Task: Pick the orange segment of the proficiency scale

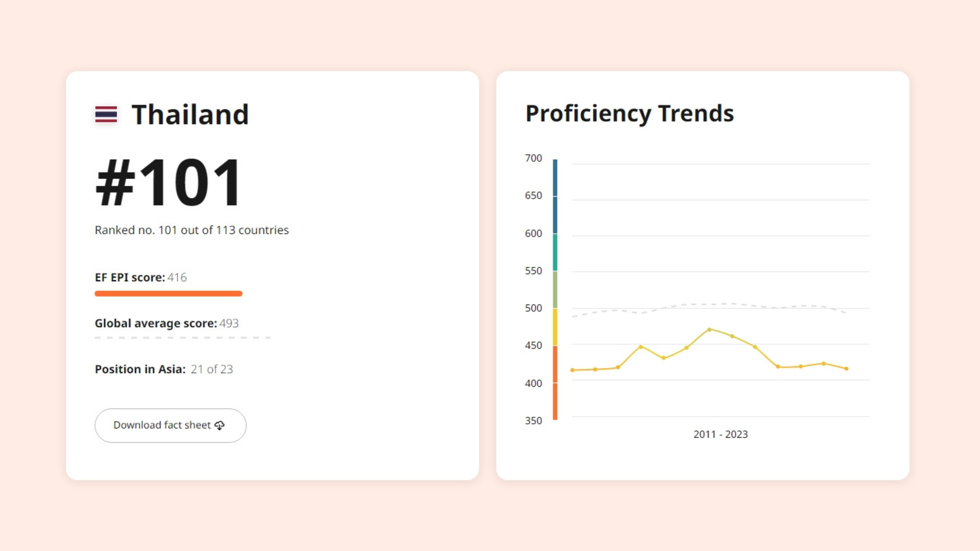Action: [555, 382]
